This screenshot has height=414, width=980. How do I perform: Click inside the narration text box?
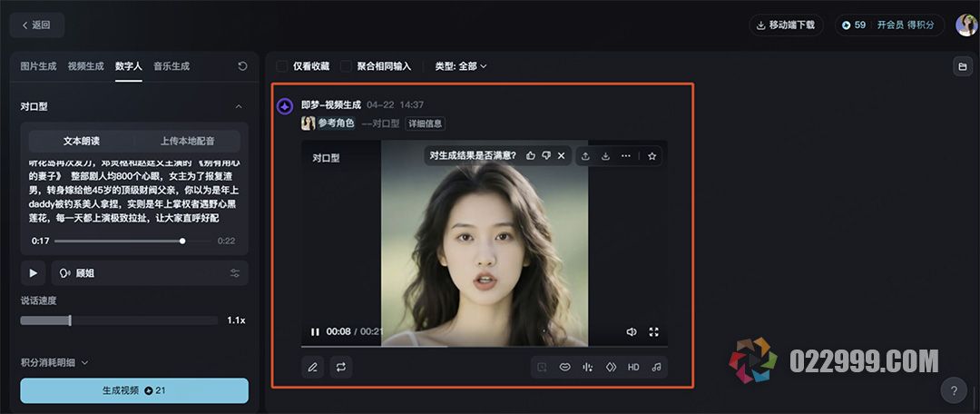point(134,191)
